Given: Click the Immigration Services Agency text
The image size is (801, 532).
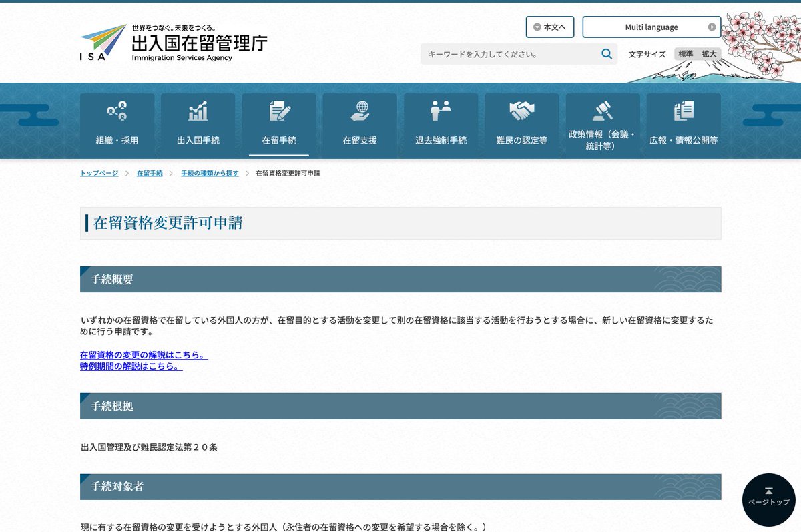Looking at the screenshot, I should tap(182, 58).
